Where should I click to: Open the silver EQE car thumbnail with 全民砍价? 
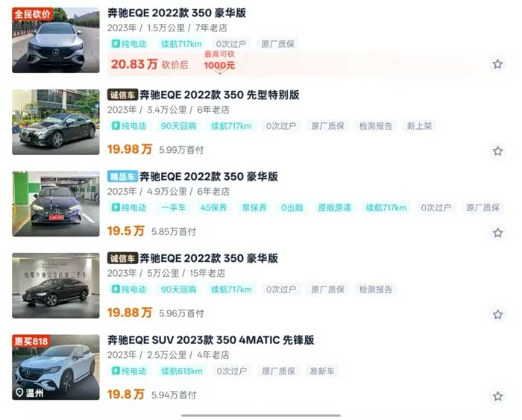tap(56, 40)
